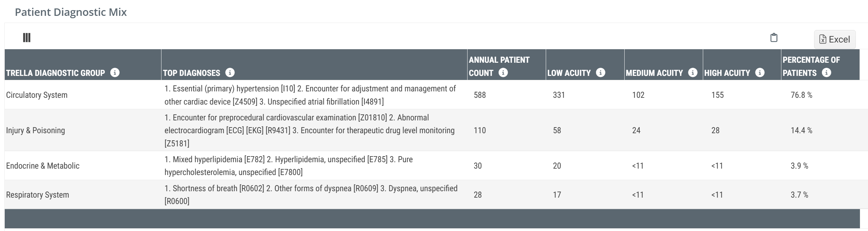Sort by Trella Diagnostic Group header
The image size is (868, 231).
[x=56, y=73]
